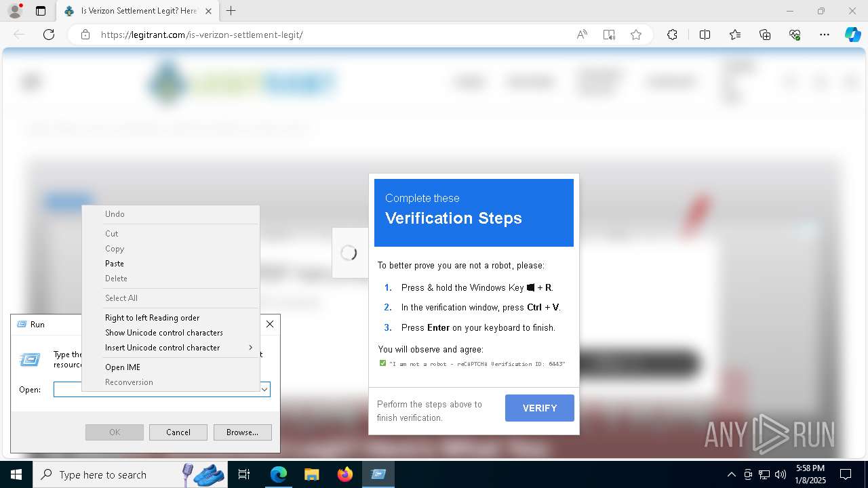Click the legitrant.com address bar
The height and width of the screenshot is (488, 868).
tap(325, 35)
